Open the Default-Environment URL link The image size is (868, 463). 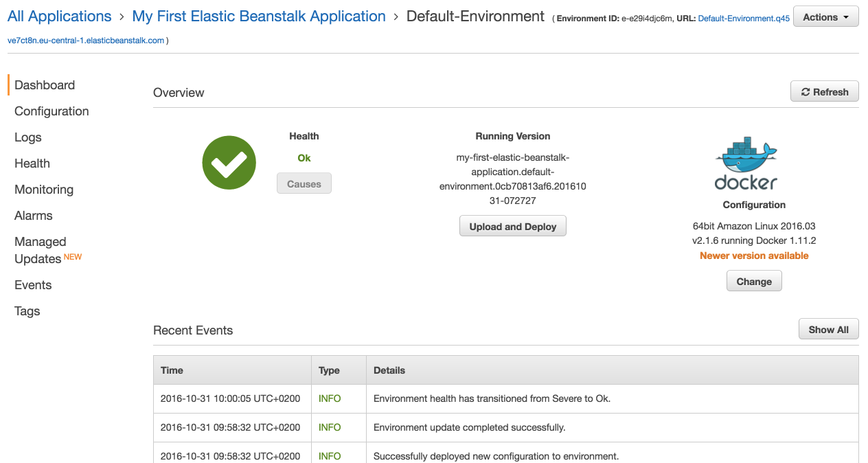(x=744, y=19)
